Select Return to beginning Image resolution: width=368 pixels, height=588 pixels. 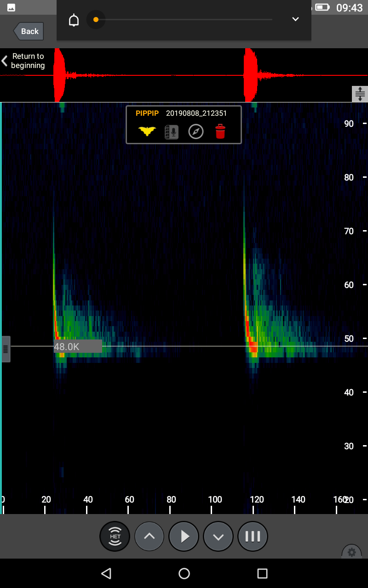[24, 61]
